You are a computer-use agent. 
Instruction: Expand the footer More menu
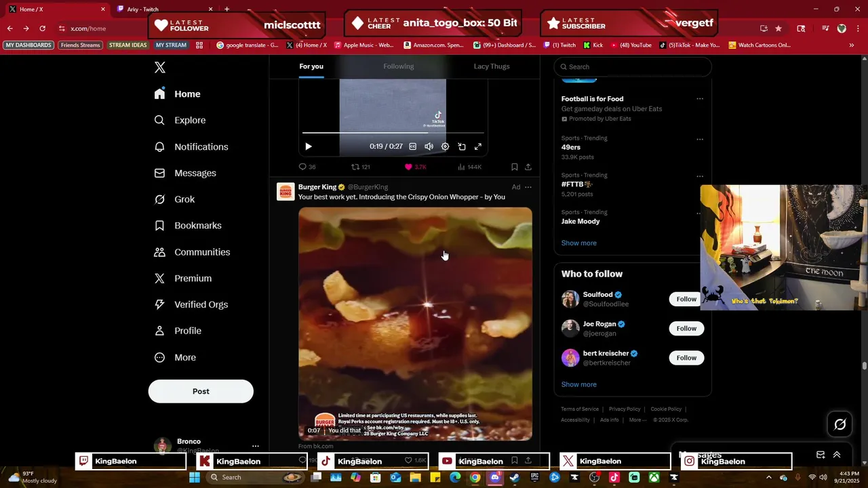pyautogui.click(x=637, y=420)
